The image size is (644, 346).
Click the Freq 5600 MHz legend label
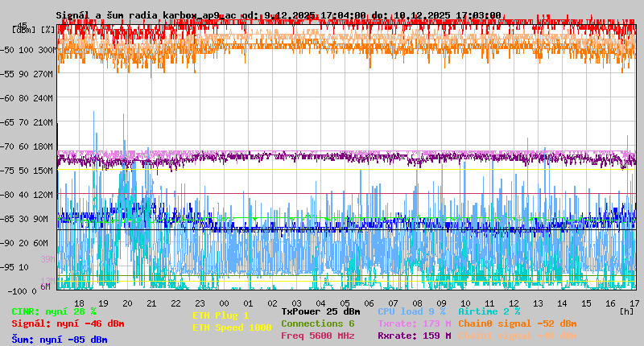click(317, 336)
